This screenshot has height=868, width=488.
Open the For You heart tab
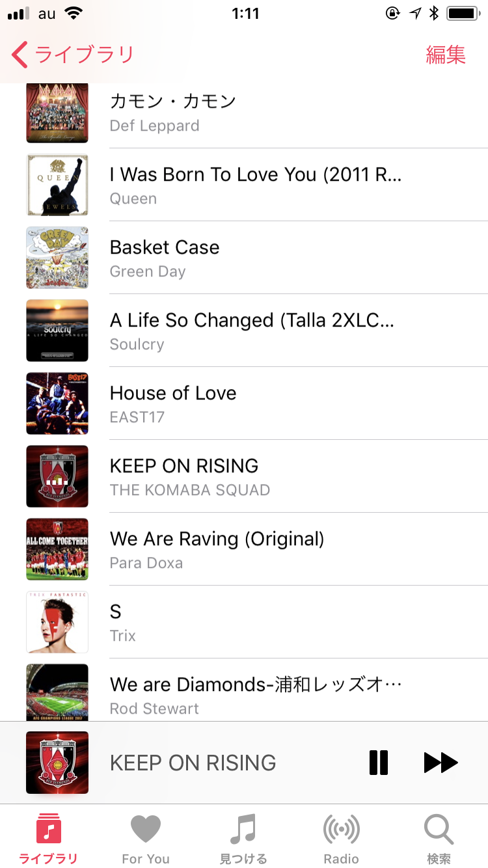click(x=146, y=838)
